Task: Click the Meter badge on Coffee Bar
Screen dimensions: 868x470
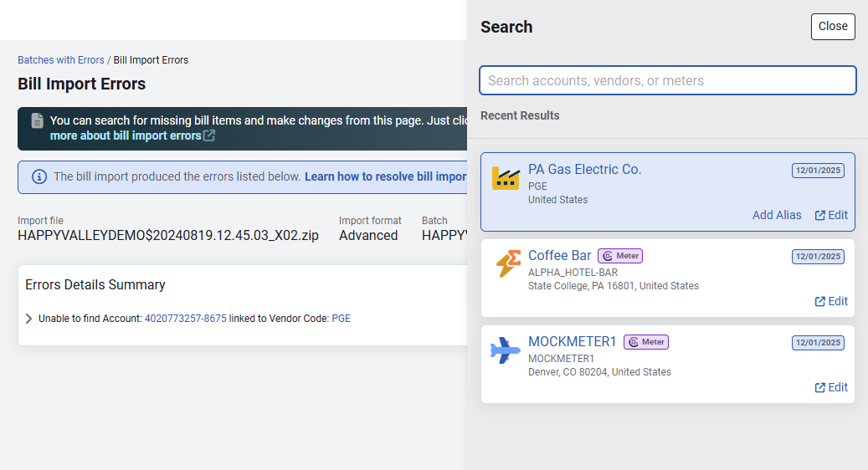Action: click(620, 256)
